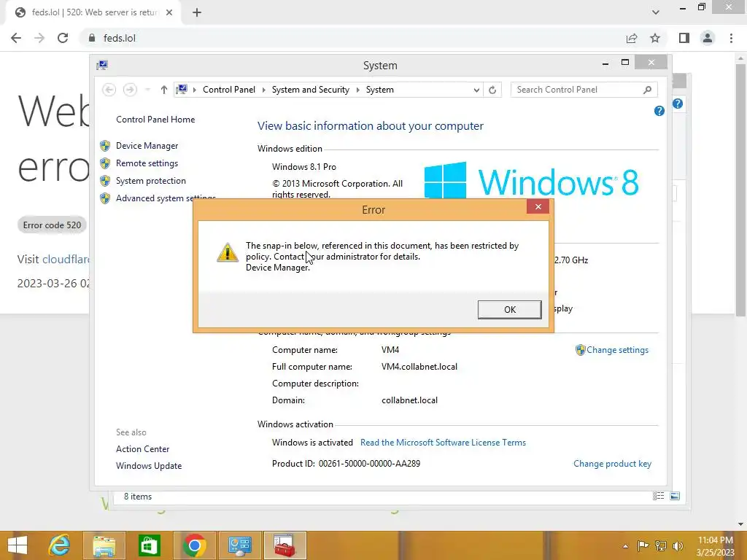This screenshot has height=560, width=747.
Task: Click the shield icon beside Remote settings
Action: click(105, 163)
